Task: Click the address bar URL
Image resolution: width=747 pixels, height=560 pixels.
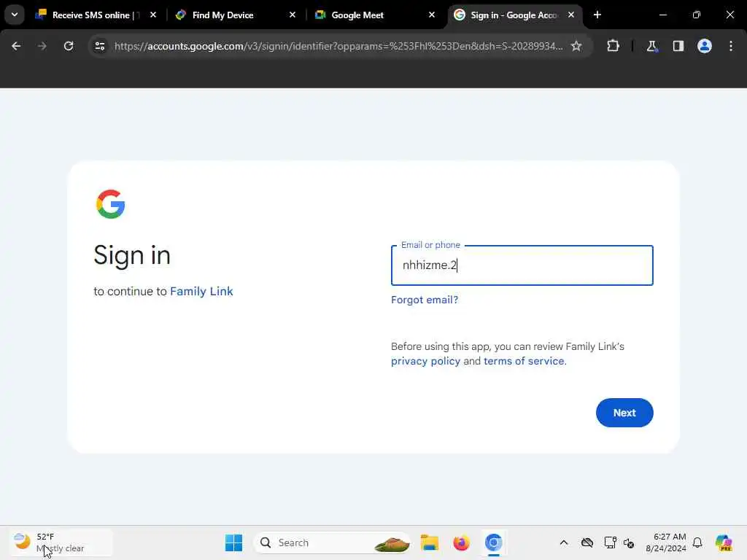Action: coord(338,46)
